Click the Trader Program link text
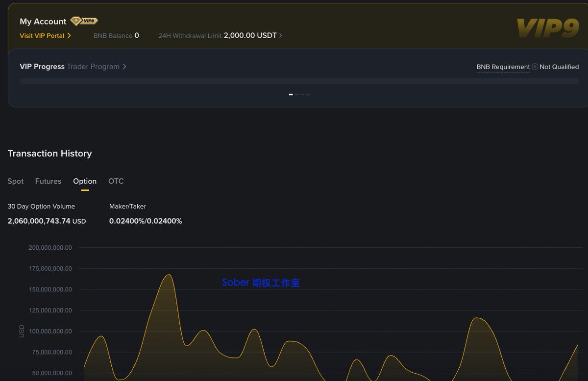The height and width of the screenshot is (381, 588). pos(93,67)
